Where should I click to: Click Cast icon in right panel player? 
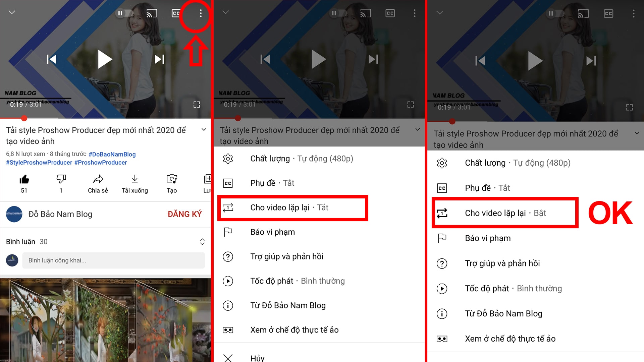coord(583,13)
